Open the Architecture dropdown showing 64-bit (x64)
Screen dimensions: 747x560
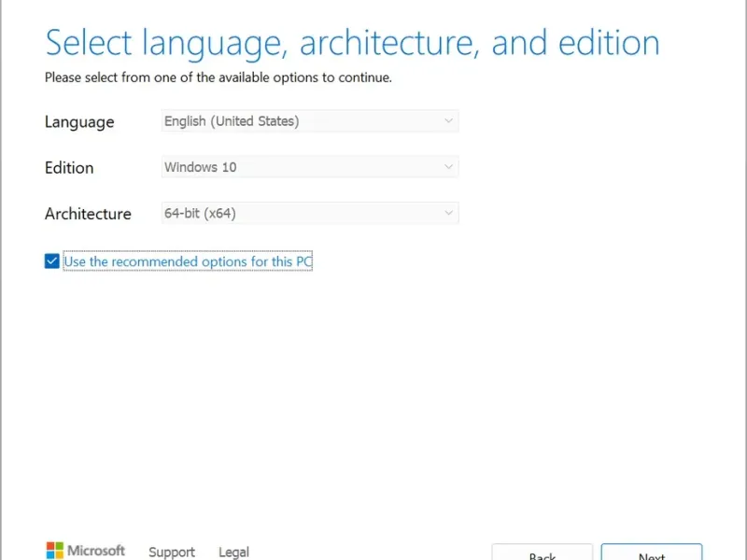(310, 214)
